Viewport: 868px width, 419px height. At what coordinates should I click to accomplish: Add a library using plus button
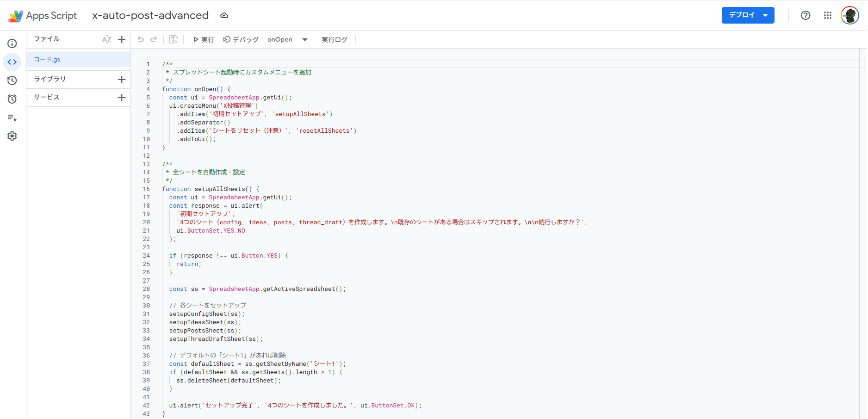coord(122,80)
